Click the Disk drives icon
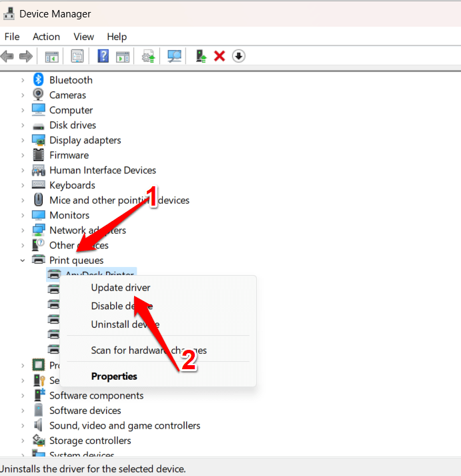Image resolution: width=461 pixels, height=476 pixels. click(x=38, y=126)
